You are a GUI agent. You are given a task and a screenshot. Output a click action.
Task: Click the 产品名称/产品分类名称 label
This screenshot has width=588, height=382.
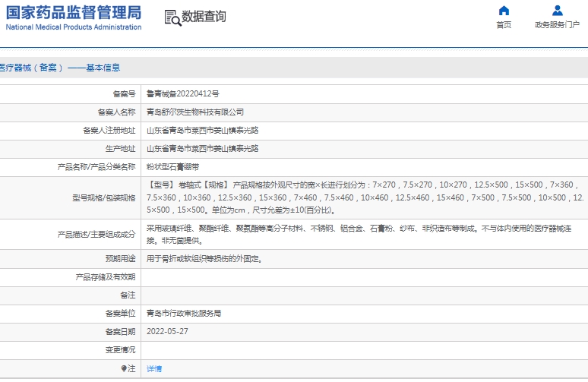coord(96,167)
